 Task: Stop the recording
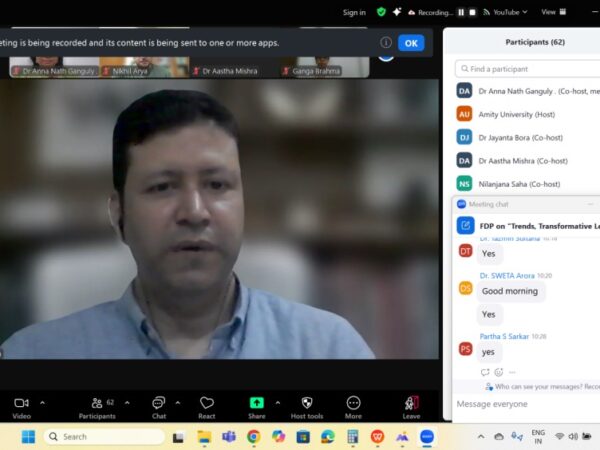473,12
